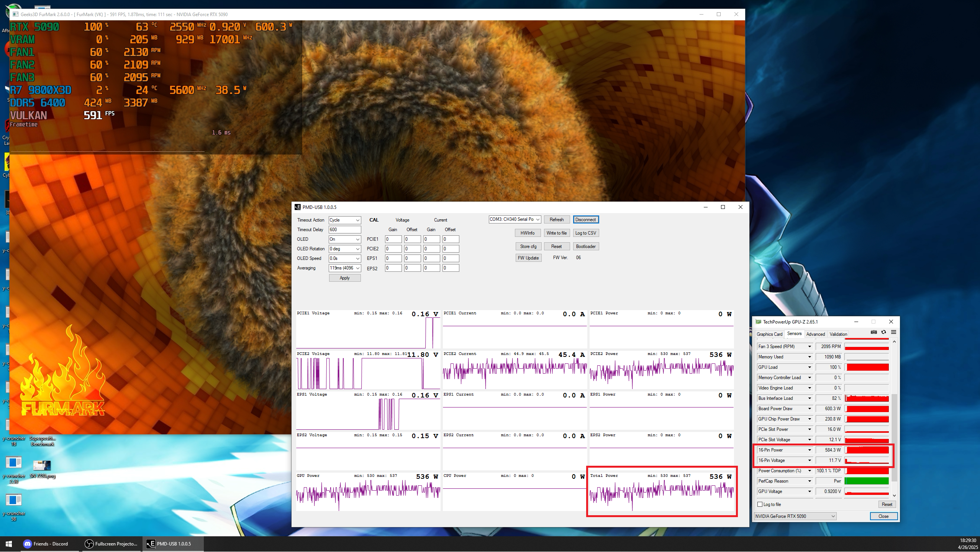Click Log to CSV button
This screenshot has height=552, width=980.
pyautogui.click(x=585, y=233)
